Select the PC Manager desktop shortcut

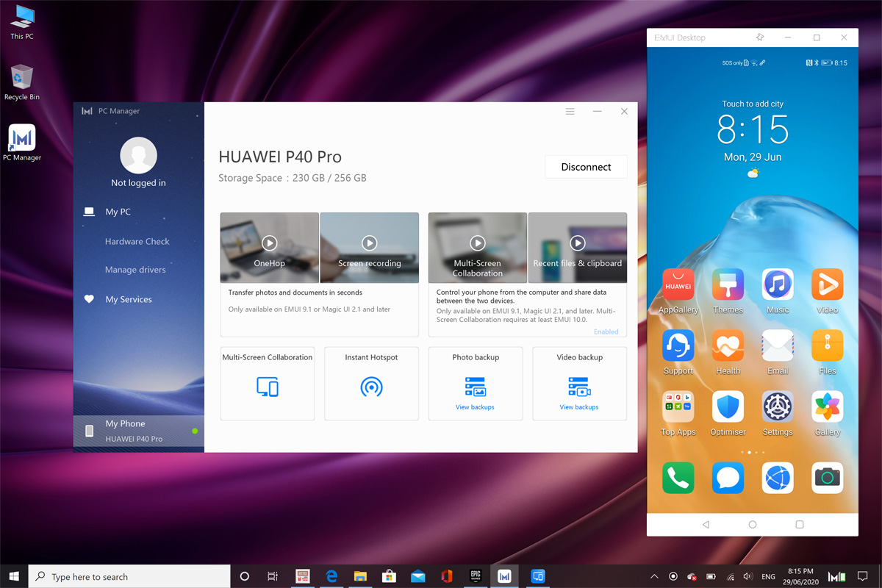(22, 143)
